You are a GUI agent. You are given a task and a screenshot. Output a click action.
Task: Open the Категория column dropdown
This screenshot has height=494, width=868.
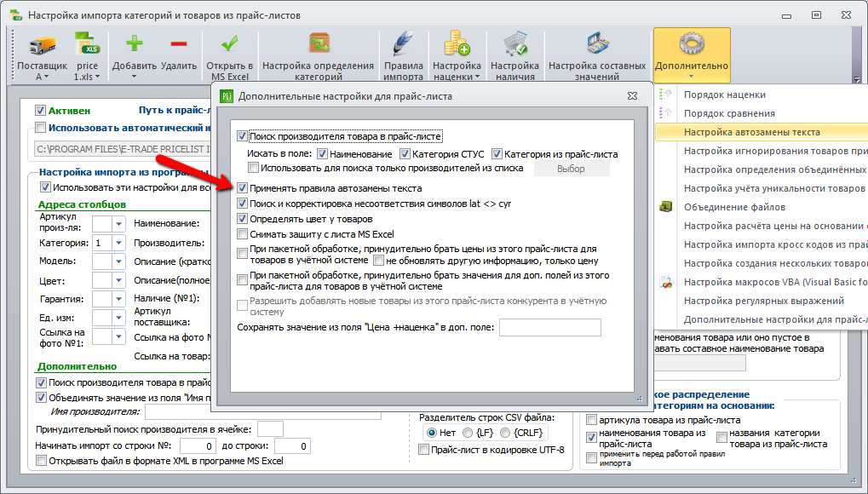point(119,243)
